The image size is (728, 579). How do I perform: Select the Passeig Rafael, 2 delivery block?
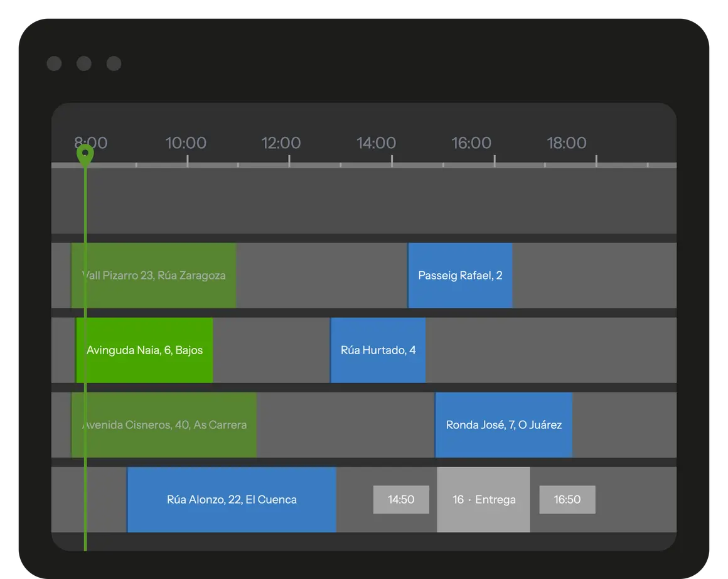coord(460,276)
